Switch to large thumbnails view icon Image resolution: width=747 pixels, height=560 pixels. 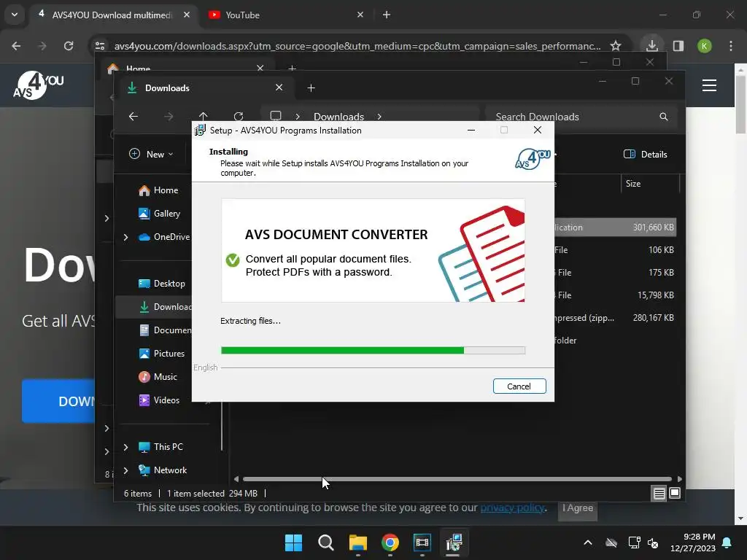[675, 494]
